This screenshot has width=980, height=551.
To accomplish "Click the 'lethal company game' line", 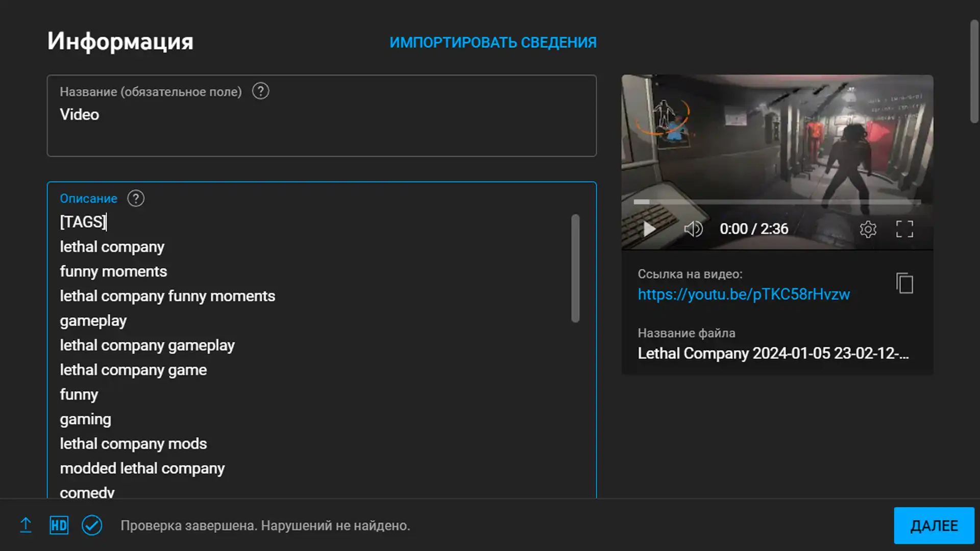I will [133, 370].
